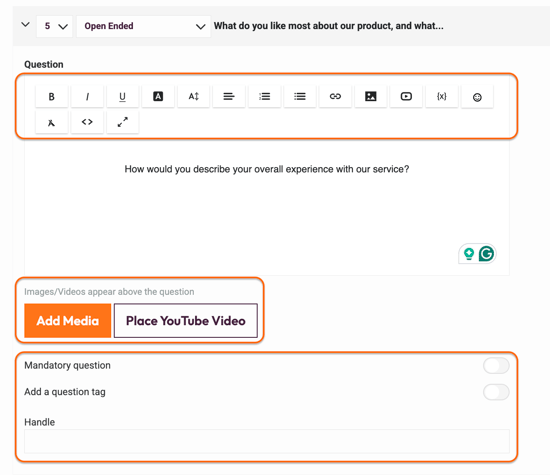Viewport: 550px width, 475px height.
Task: Open the Open Ended question type dropdown
Action: tap(143, 26)
